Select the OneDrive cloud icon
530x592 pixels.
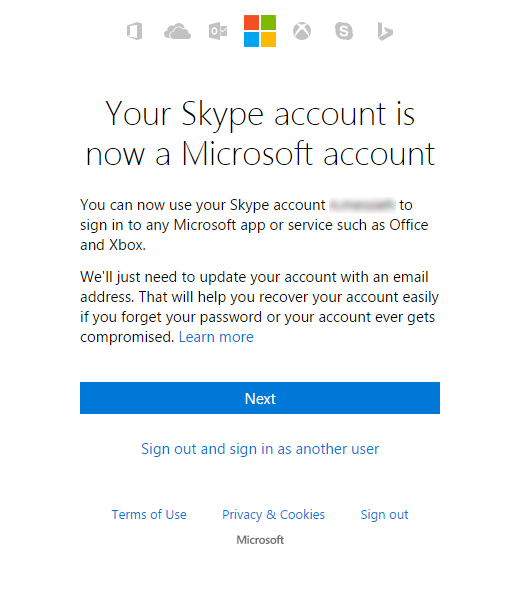click(177, 31)
